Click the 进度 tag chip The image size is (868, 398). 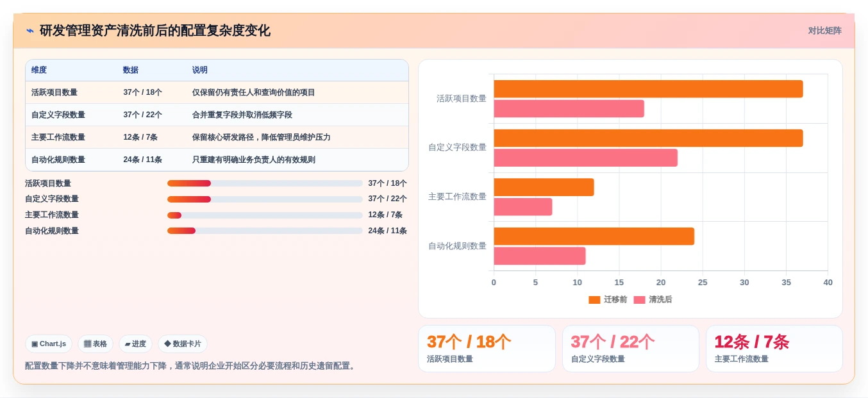(x=135, y=344)
